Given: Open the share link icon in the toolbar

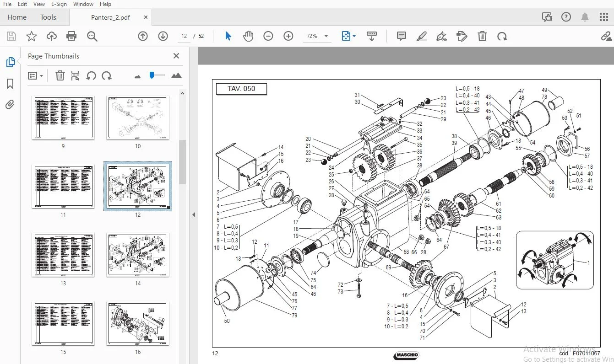Looking at the screenshot, I should coord(606,36).
